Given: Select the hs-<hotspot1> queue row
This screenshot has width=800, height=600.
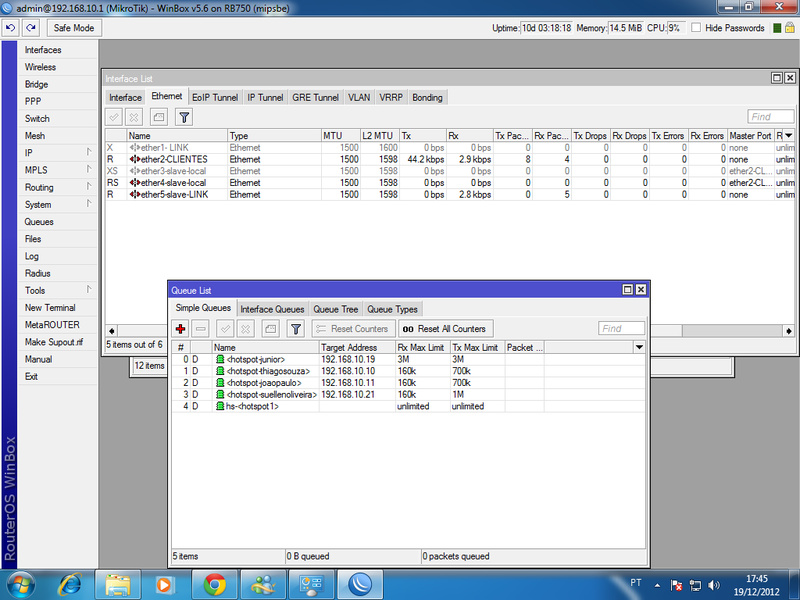Looking at the screenshot, I should 408,406.
